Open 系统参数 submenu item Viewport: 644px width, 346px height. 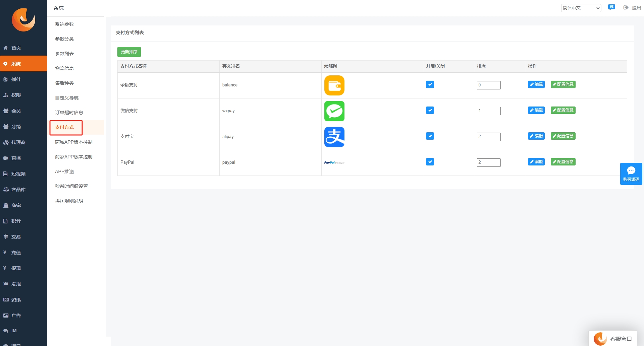coord(64,24)
